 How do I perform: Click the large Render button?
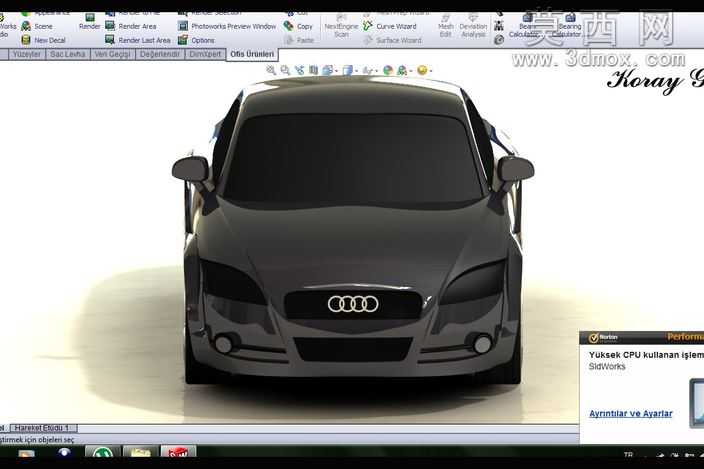[x=89, y=22]
